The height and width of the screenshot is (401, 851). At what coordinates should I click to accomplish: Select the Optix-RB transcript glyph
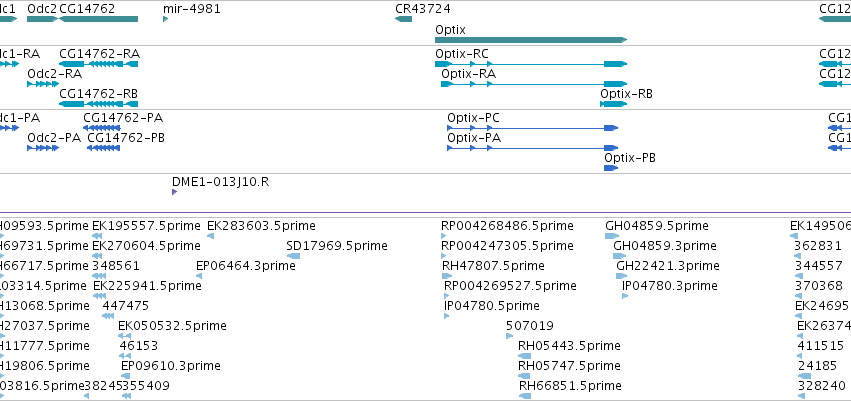coord(613,104)
